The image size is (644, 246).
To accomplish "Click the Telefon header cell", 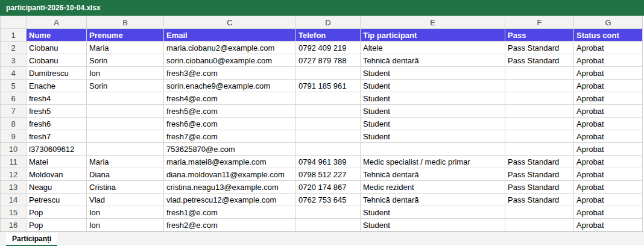I will point(328,36).
